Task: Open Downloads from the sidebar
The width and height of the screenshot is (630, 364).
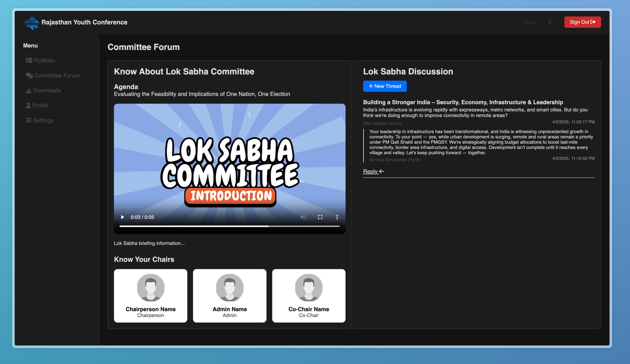Action: point(43,91)
